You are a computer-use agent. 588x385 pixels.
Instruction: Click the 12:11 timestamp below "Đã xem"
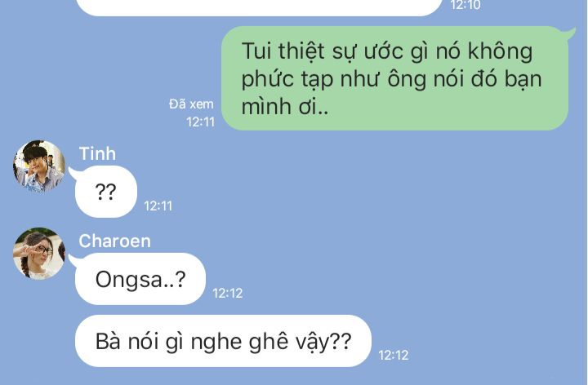[x=201, y=122]
